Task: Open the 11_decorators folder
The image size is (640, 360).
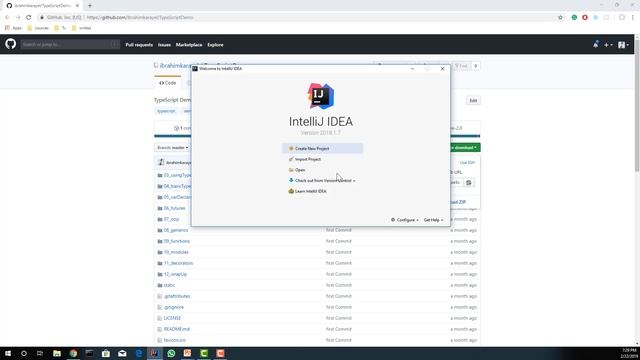Action: point(178,263)
